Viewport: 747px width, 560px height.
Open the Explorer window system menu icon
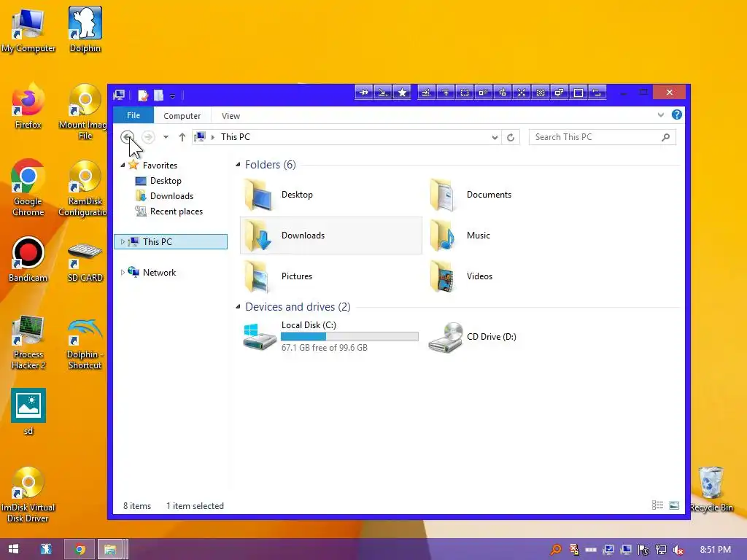pos(119,96)
